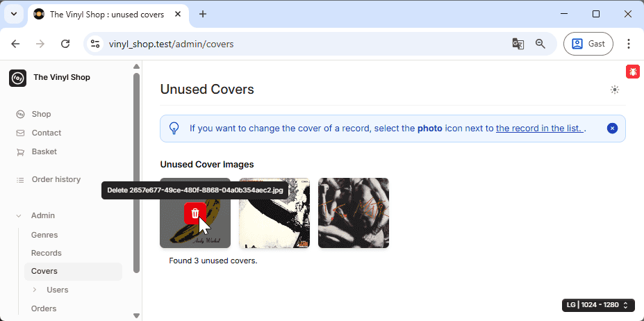Click The Vinyl Shop logo icon in the sidebar
Viewport: 644px width, 321px height.
(x=17, y=78)
